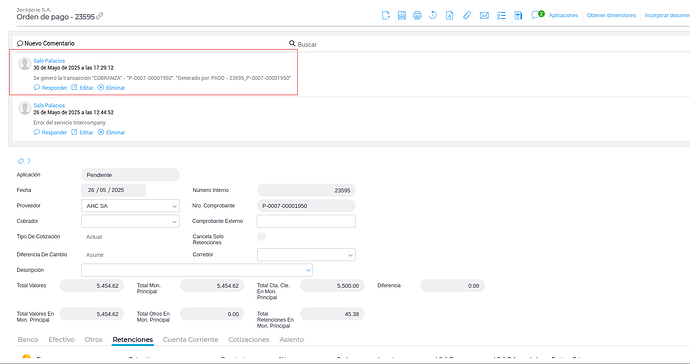The width and height of the screenshot is (690, 364).
Task: Open the Corredor dropdown
Action: click(306, 254)
